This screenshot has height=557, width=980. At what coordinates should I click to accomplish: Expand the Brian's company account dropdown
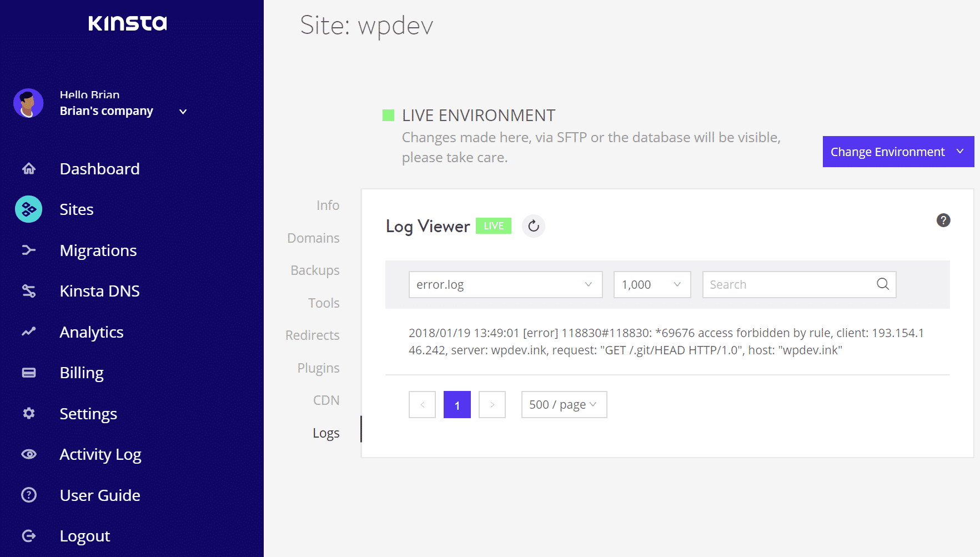183,112
